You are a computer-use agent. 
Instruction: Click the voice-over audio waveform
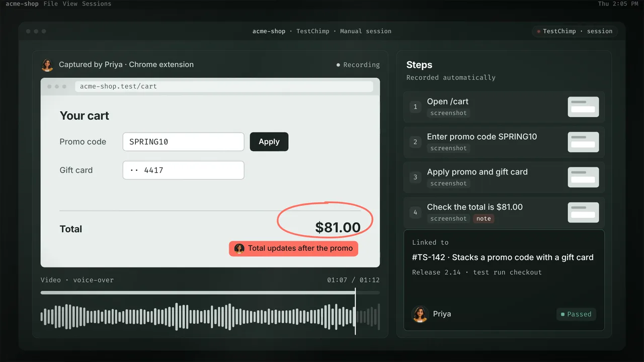click(x=210, y=317)
